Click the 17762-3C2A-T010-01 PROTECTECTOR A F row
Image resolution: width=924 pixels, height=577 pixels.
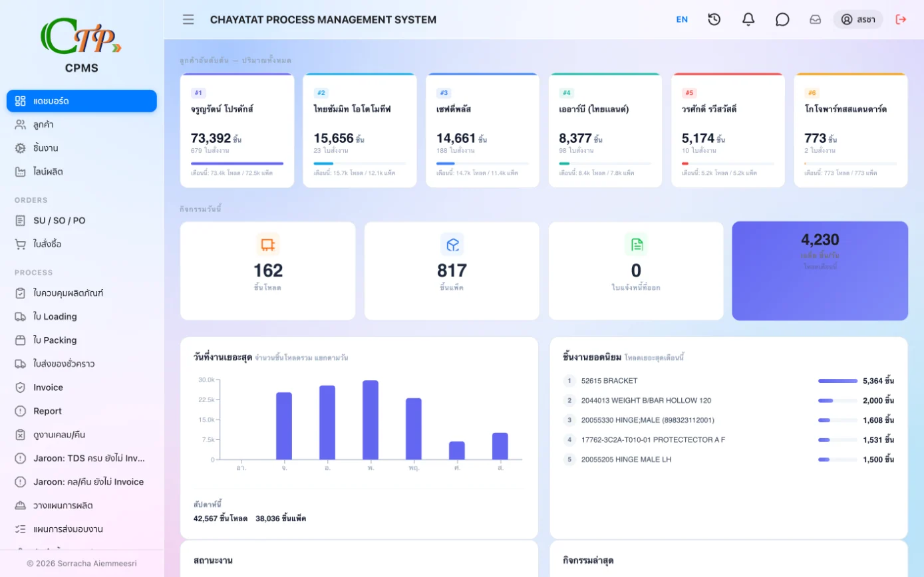click(x=728, y=439)
